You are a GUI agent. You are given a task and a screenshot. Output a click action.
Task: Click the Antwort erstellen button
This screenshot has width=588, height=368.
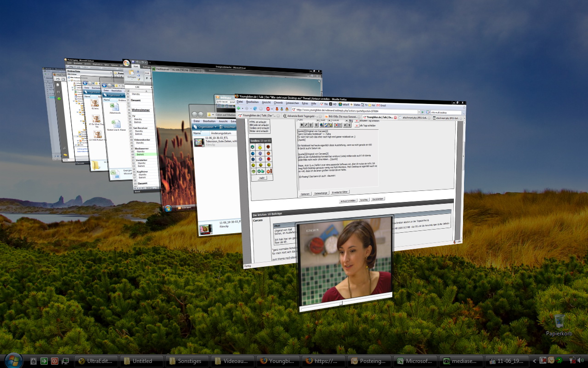pyautogui.click(x=348, y=201)
